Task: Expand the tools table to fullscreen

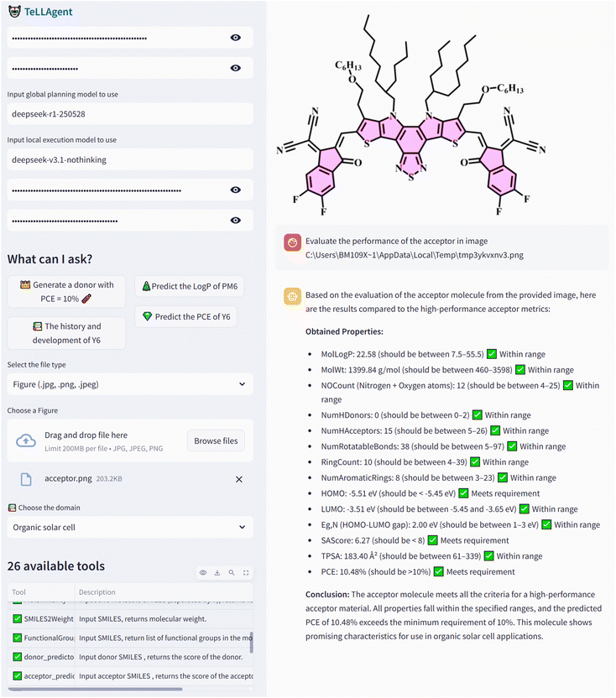Action: [246, 573]
